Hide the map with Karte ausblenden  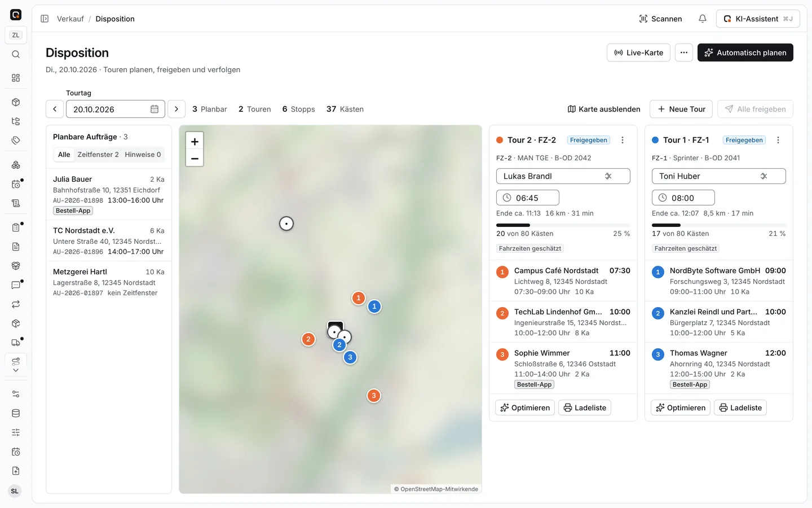coord(604,109)
